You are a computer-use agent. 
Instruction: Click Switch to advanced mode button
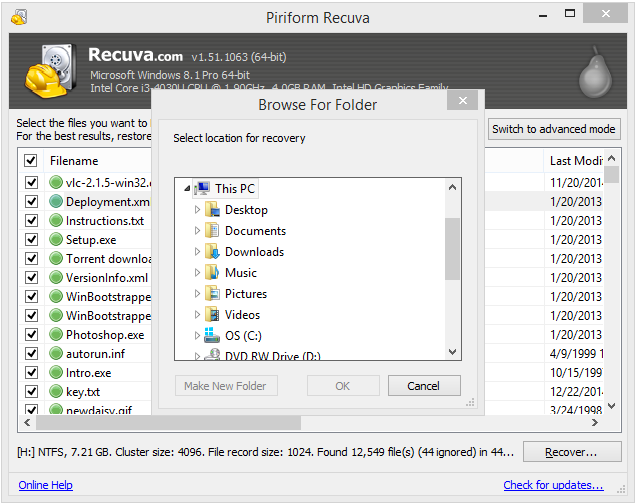coord(554,129)
